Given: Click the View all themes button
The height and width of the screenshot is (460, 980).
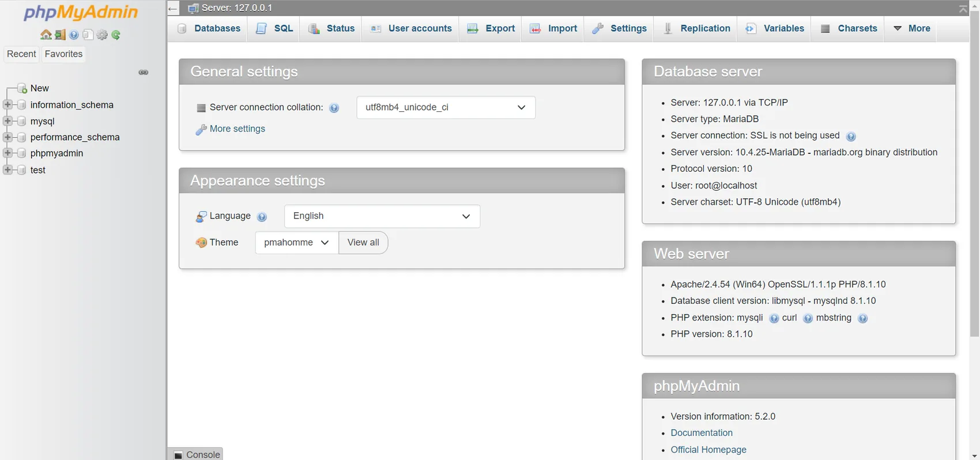Looking at the screenshot, I should click(363, 243).
